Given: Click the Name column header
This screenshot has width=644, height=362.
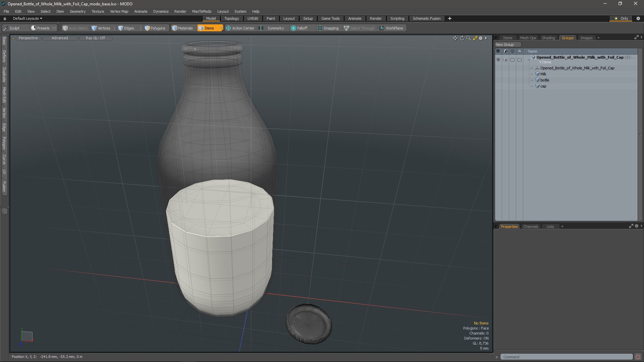Looking at the screenshot, I should point(532,51).
